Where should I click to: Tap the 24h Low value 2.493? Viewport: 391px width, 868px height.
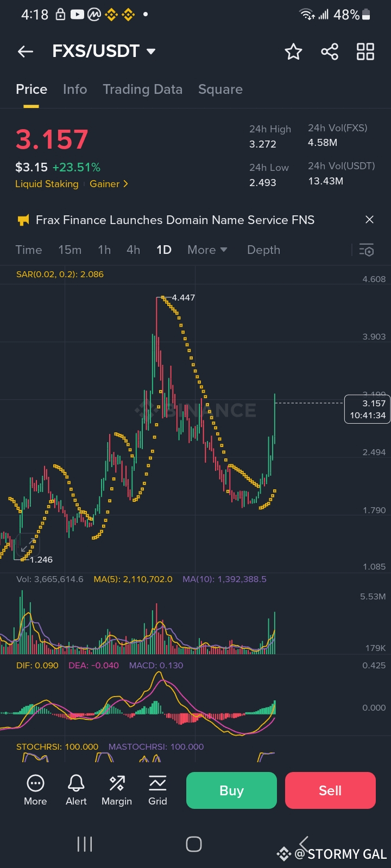pos(263,182)
